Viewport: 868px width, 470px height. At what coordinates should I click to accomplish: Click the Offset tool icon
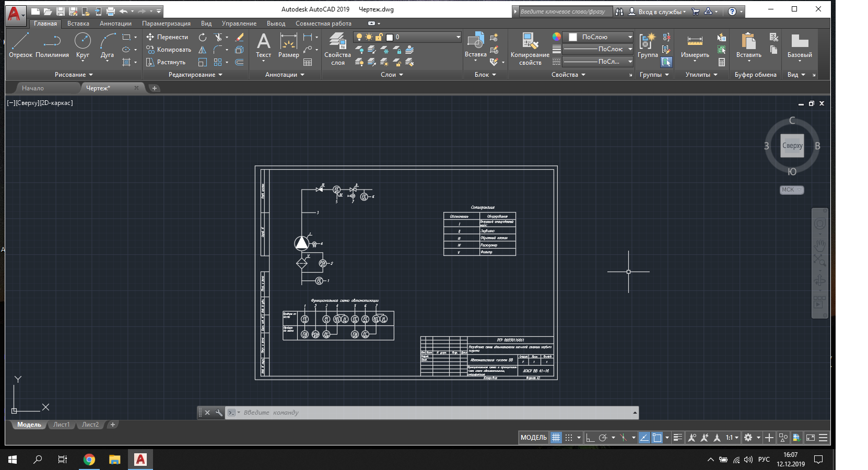240,62
